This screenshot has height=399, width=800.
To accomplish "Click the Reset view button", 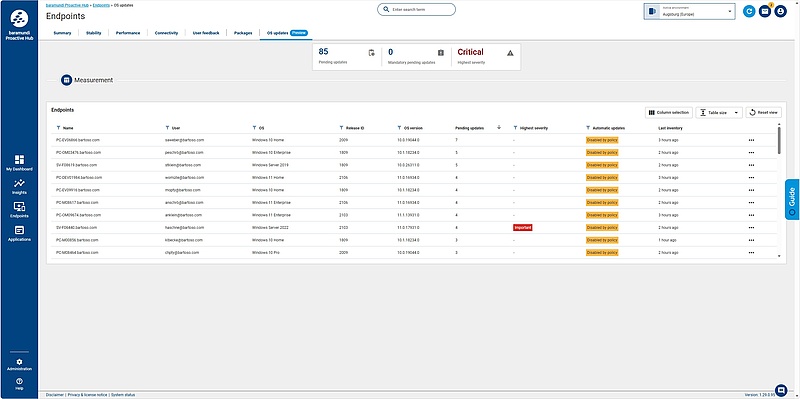I will click(763, 112).
